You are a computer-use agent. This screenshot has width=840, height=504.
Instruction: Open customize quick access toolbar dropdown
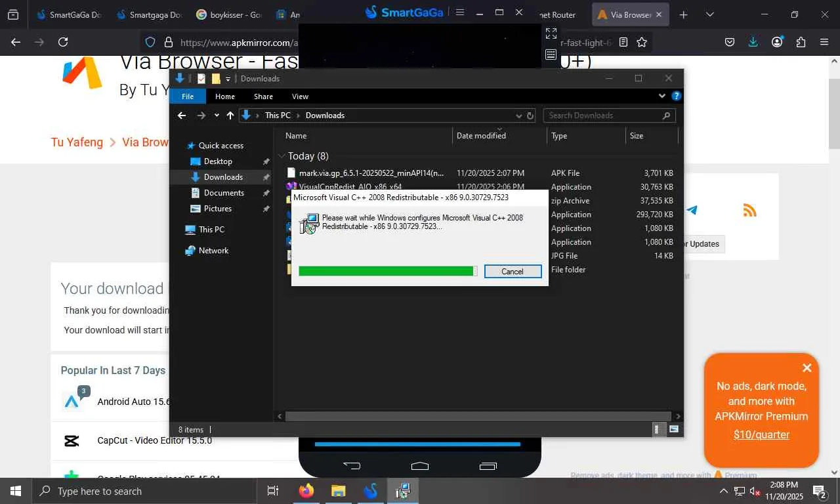(228, 79)
